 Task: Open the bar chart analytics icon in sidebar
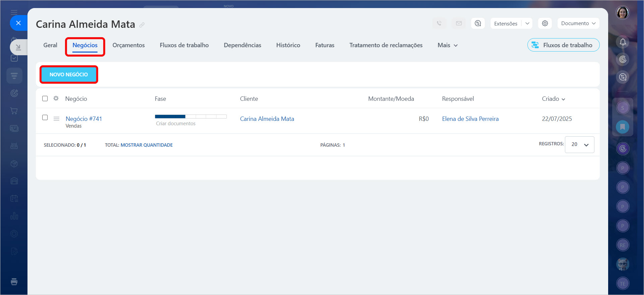[14, 216]
